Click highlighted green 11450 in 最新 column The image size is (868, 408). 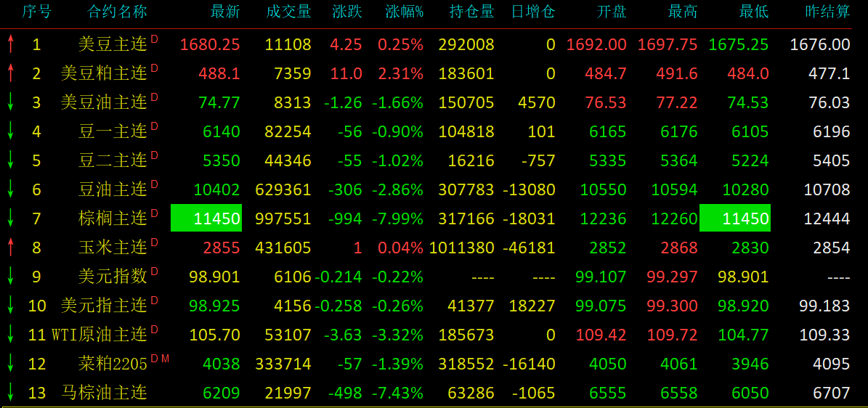[x=206, y=219]
